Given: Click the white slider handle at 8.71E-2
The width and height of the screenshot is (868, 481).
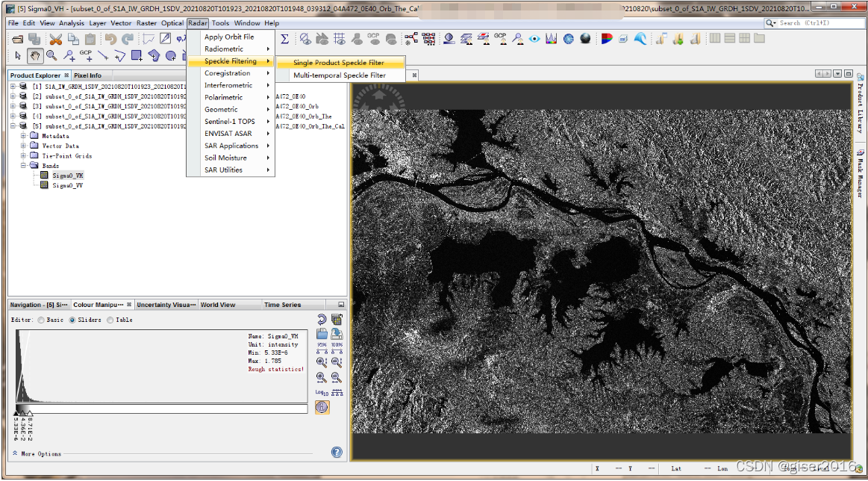Looking at the screenshot, I should [x=29, y=412].
